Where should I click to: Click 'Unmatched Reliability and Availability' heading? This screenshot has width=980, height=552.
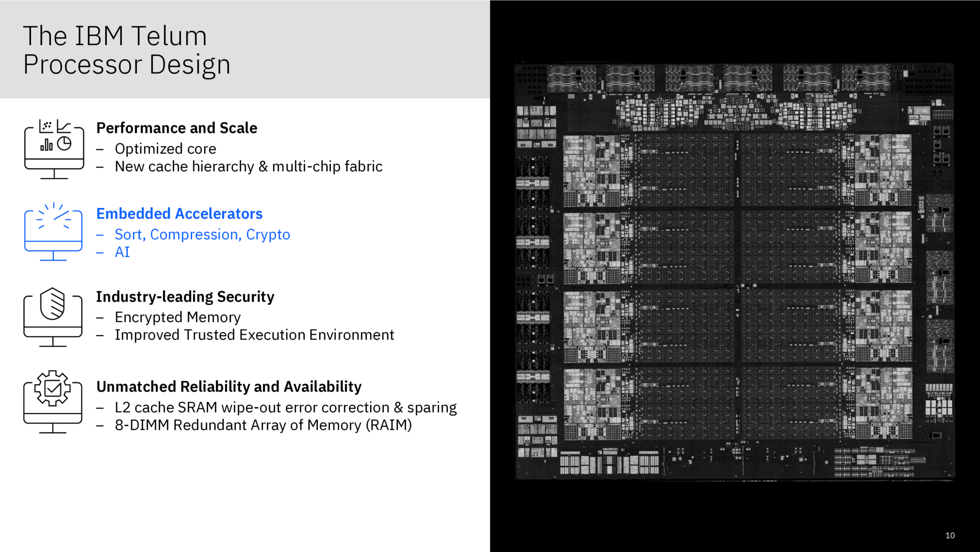pos(229,387)
